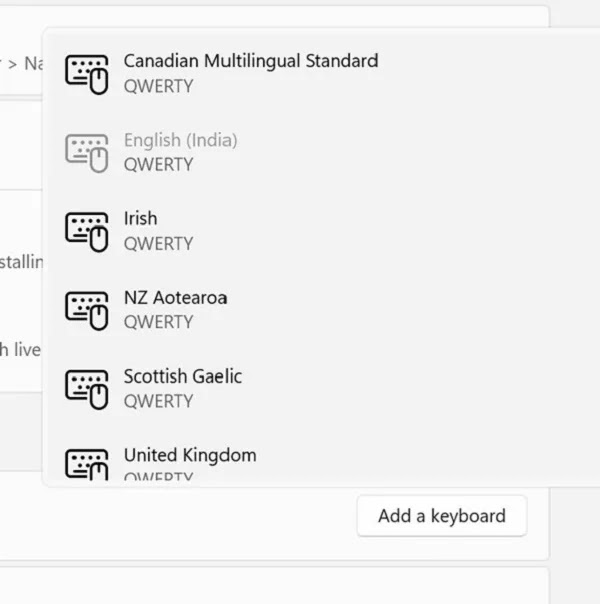Image resolution: width=600 pixels, height=604 pixels.
Task: Click QWERTY subtitle under Irish
Action: (158, 244)
